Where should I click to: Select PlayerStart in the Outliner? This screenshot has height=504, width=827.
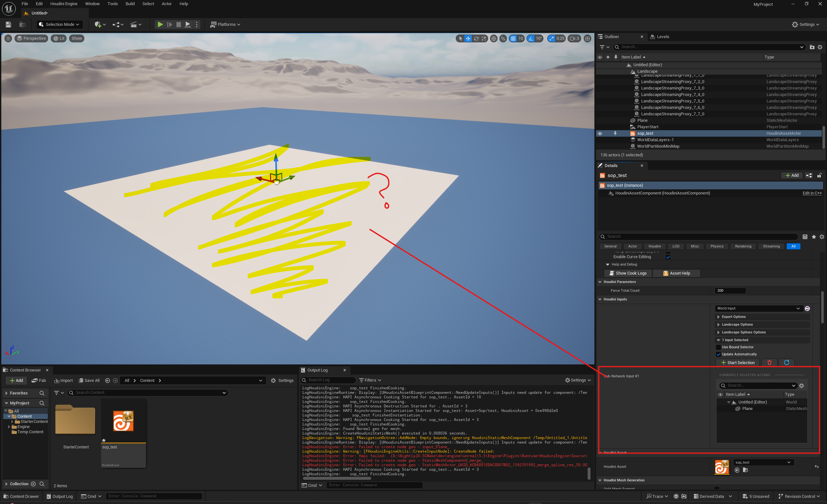pyautogui.click(x=647, y=127)
